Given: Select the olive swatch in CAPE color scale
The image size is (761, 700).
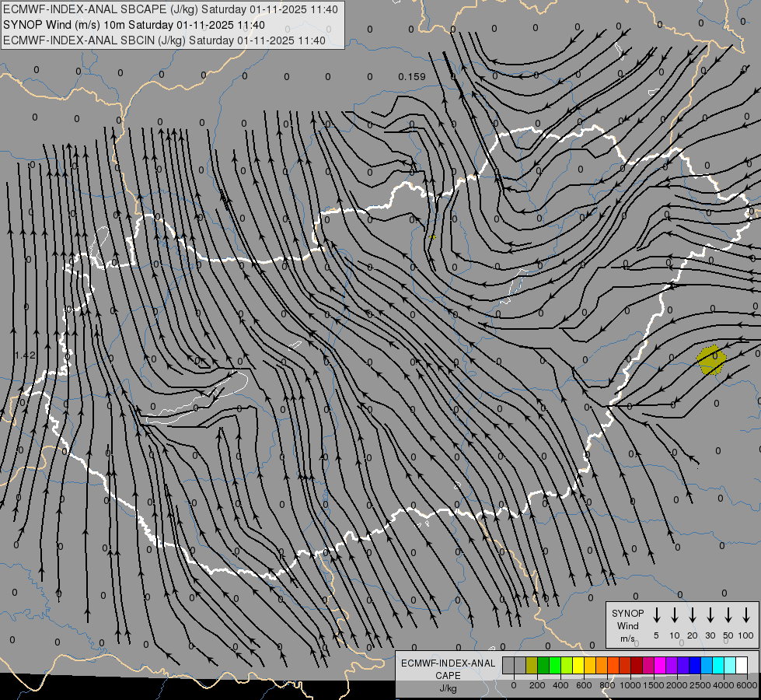Looking at the screenshot, I should pyautogui.click(x=532, y=665).
